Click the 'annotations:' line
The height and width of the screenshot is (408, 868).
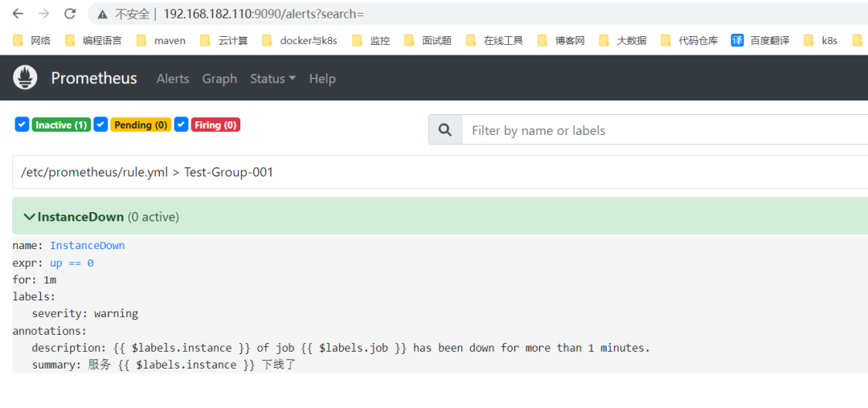tap(49, 331)
